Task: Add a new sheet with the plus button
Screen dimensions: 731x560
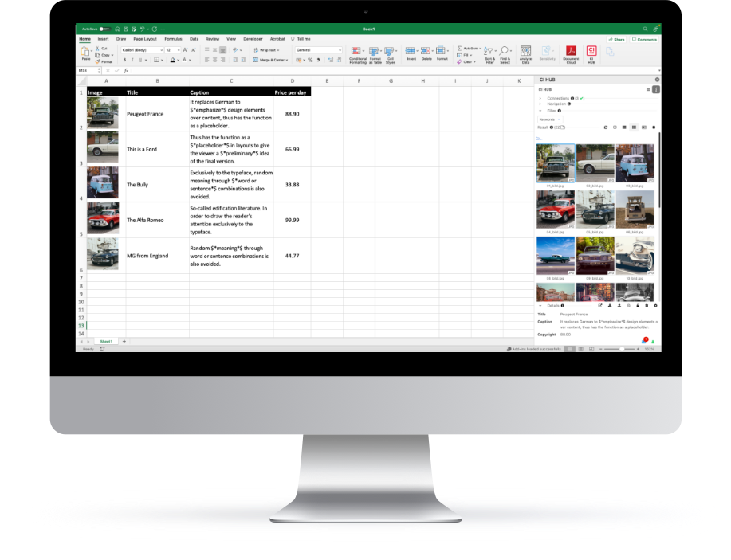Action: 124,342
